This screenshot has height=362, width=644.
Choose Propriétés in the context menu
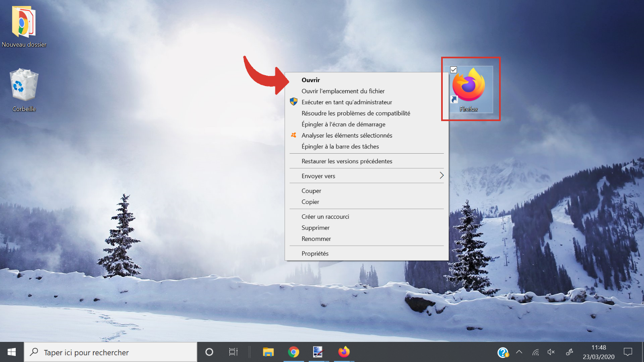coord(315,253)
